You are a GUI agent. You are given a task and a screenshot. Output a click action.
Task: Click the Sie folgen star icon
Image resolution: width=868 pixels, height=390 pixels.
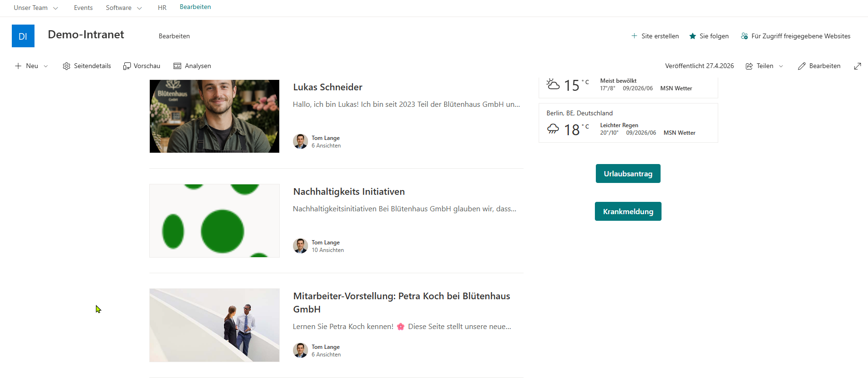[693, 36]
